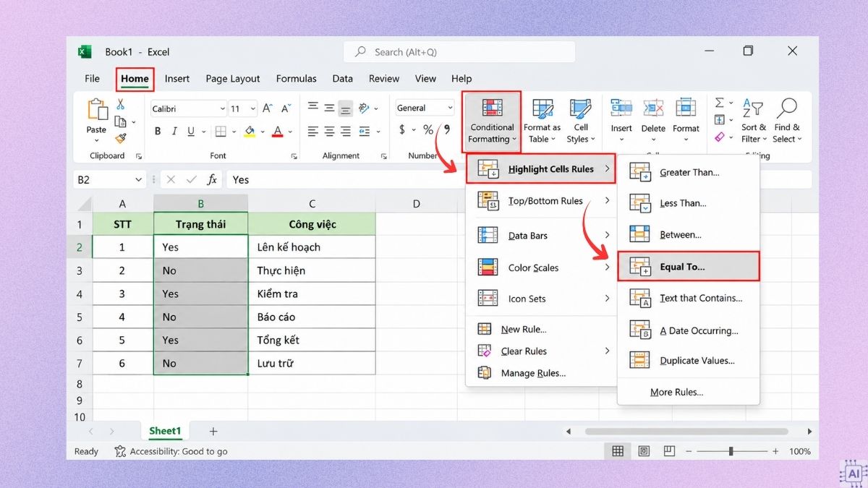Screen dimensions: 868x488
Task: Toggle Align Right
Action: [346, 132]
